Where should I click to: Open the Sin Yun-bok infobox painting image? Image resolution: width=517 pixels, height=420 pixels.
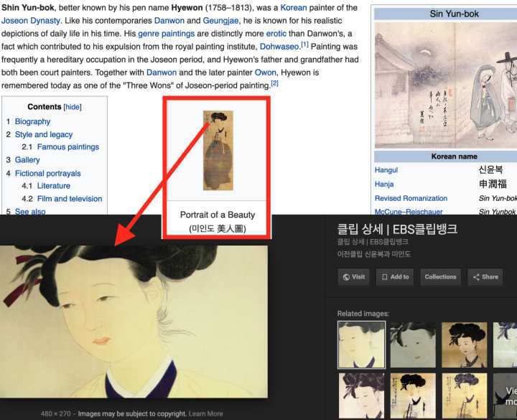pyautogui.click(x=445, y=85)
